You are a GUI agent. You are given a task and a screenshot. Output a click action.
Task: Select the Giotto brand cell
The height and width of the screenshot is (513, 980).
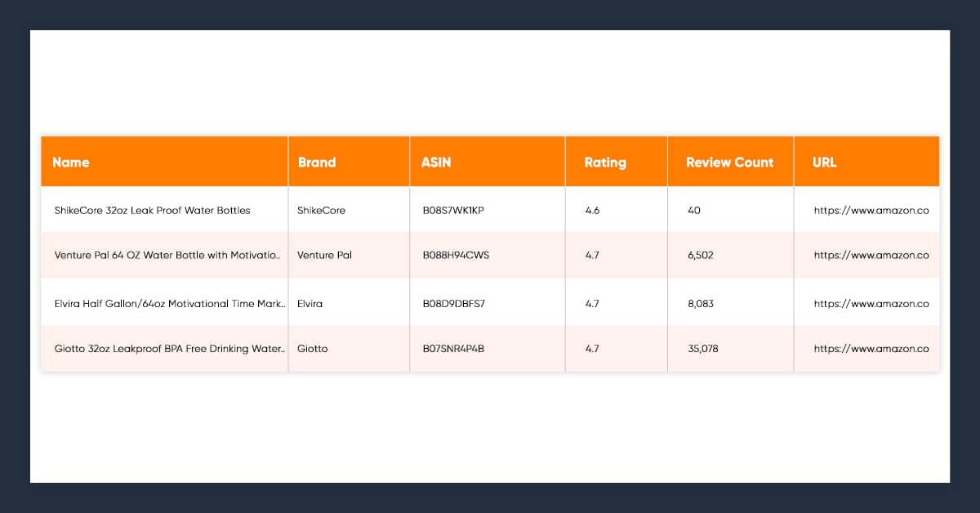313,348
